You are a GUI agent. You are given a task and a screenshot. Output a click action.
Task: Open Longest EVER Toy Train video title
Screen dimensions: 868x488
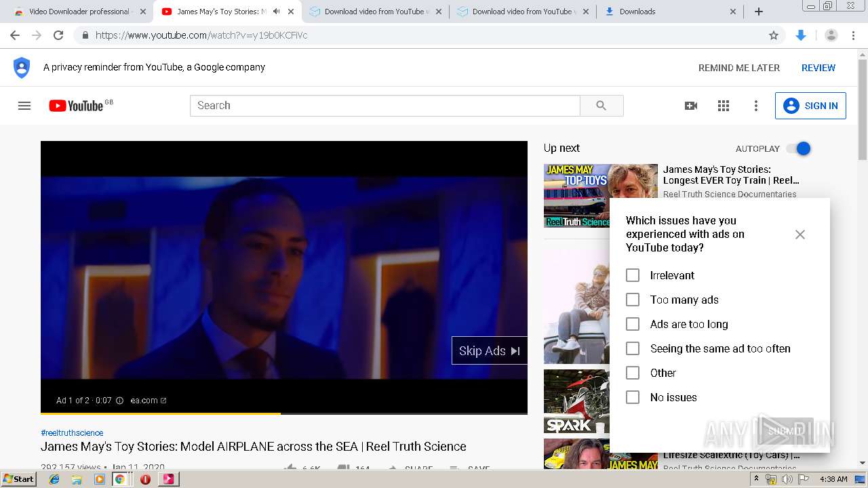coord(731,175)
